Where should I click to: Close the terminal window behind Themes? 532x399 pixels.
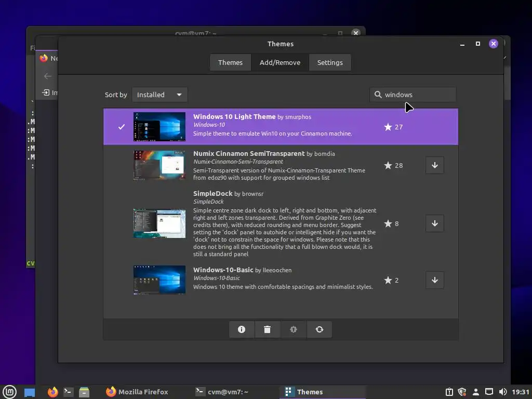coord(355,33)
